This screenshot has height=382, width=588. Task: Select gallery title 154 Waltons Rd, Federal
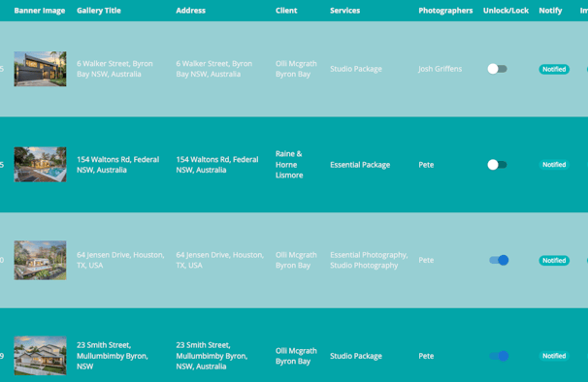(117, 165)
